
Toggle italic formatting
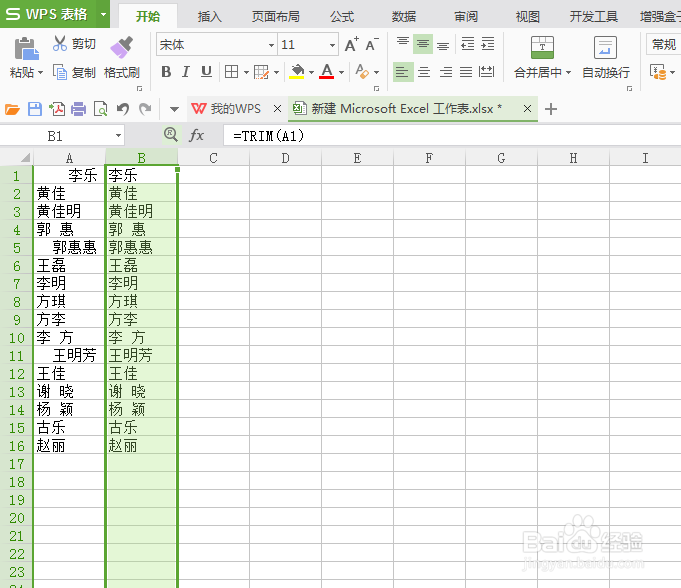point(186,72)
